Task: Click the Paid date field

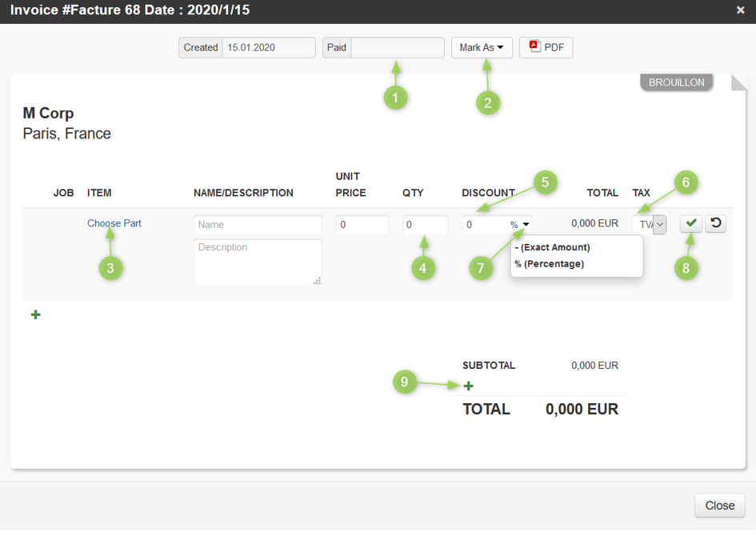Action: point(398,47)
